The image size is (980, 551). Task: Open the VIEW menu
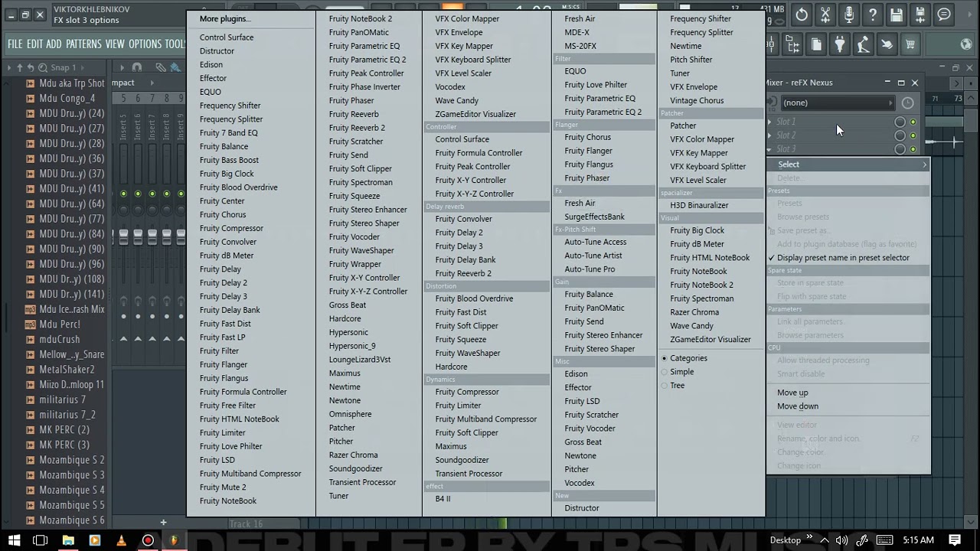[115, 44]
